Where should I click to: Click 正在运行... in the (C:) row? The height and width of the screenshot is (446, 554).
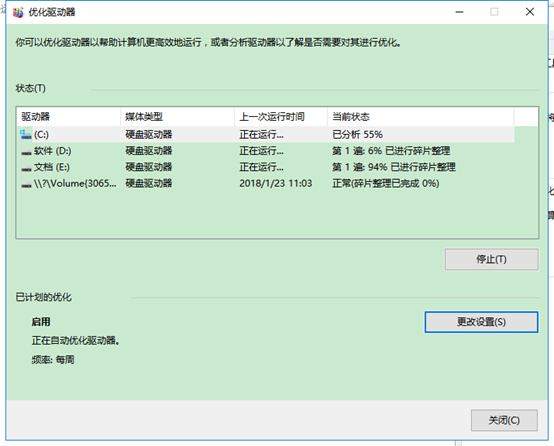tap(261, 135)
